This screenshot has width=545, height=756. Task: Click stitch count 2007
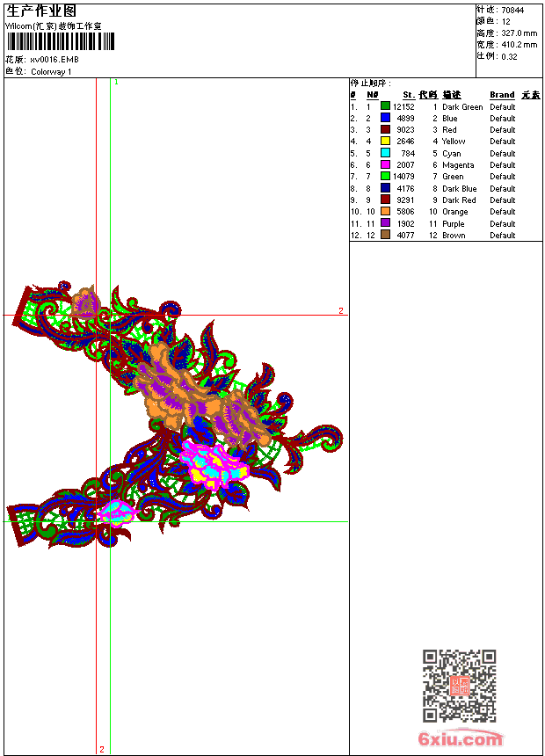point(405,165)
